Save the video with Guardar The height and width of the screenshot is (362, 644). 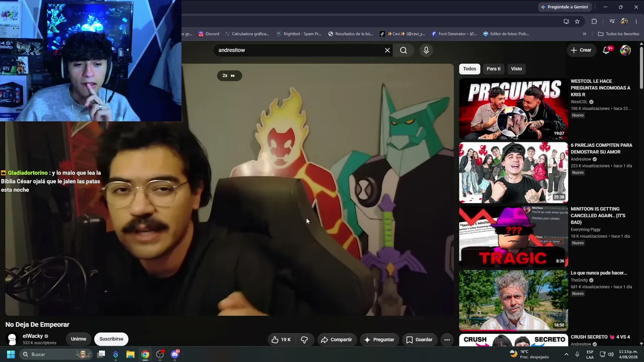419,340
